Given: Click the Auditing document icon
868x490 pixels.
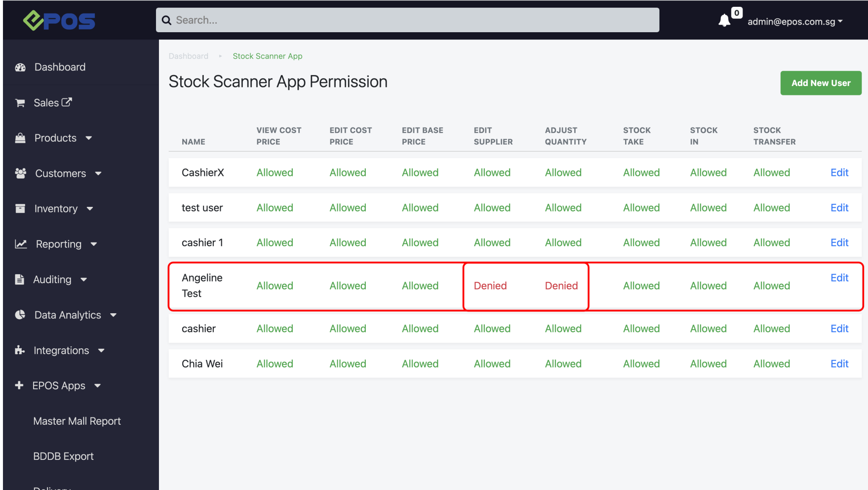Looking at the screenshot, I should [x=19, y=279].
